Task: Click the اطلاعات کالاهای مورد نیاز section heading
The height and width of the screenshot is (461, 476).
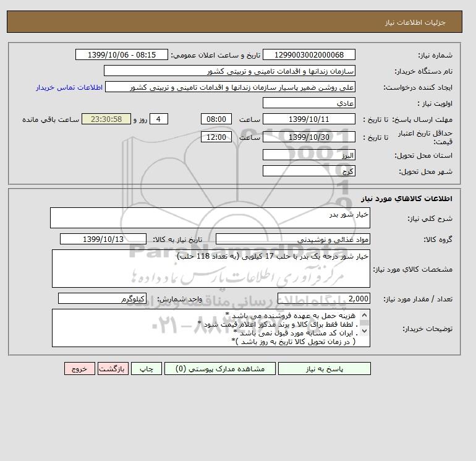Action: coord(407,199)
